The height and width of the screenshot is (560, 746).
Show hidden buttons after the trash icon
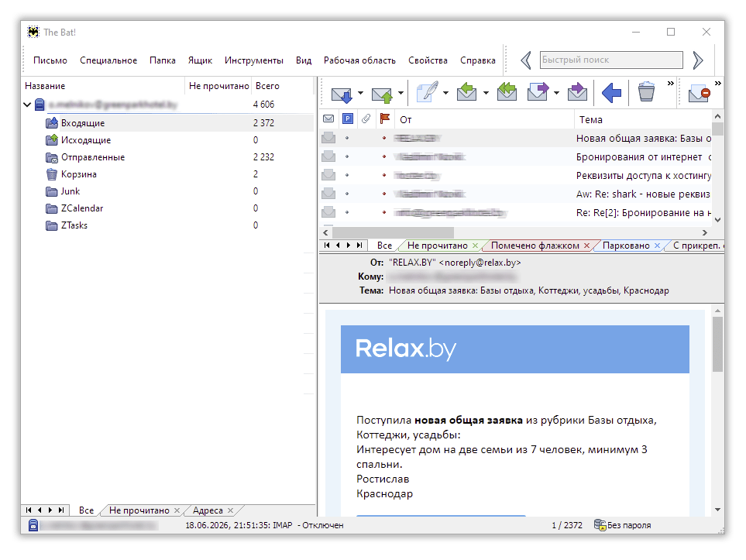pyautogui.click(x=670, y=84)
